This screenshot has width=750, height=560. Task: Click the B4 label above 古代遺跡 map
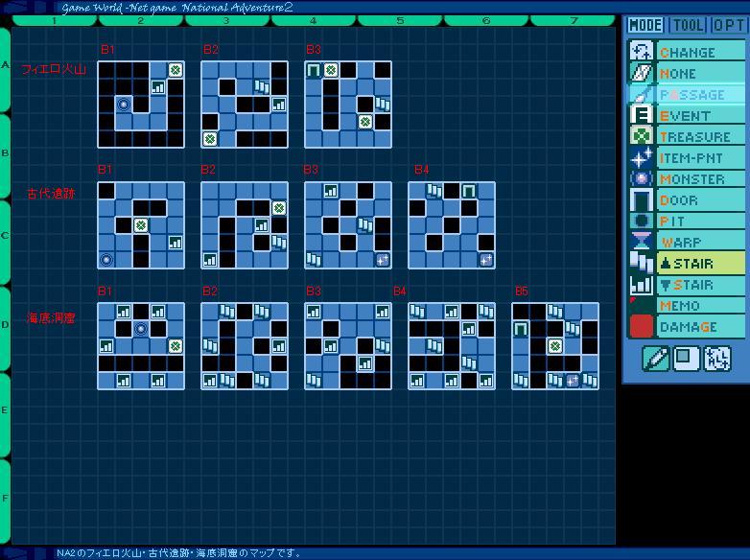point(421,170)
